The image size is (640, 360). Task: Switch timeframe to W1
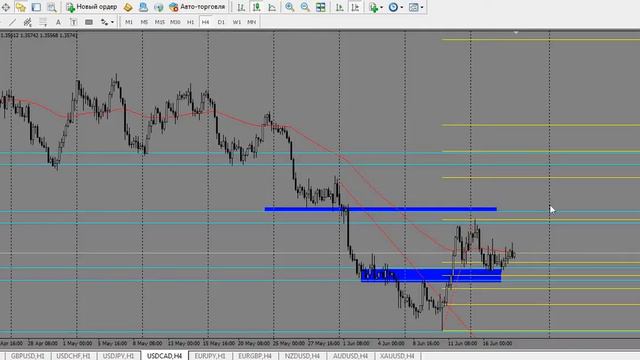pos(236,22)
